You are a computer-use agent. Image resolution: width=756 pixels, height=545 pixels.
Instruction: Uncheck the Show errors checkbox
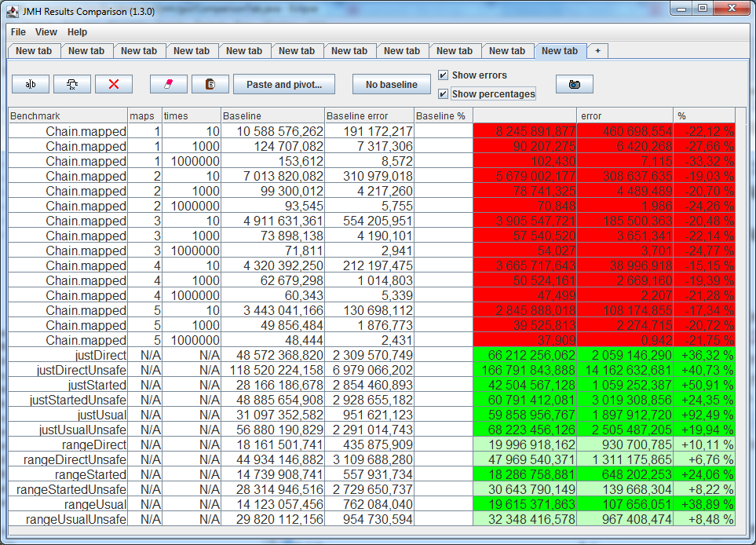(x=443, y=75)
